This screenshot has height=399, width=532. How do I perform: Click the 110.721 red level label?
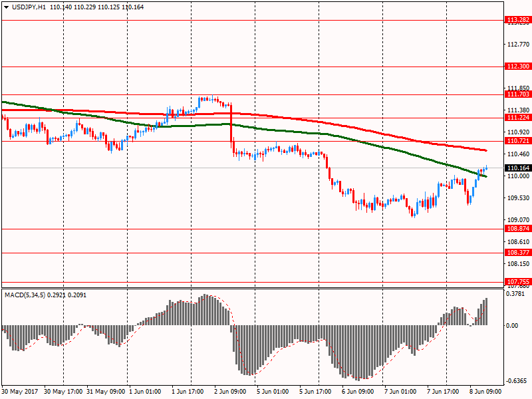point(518,140)
